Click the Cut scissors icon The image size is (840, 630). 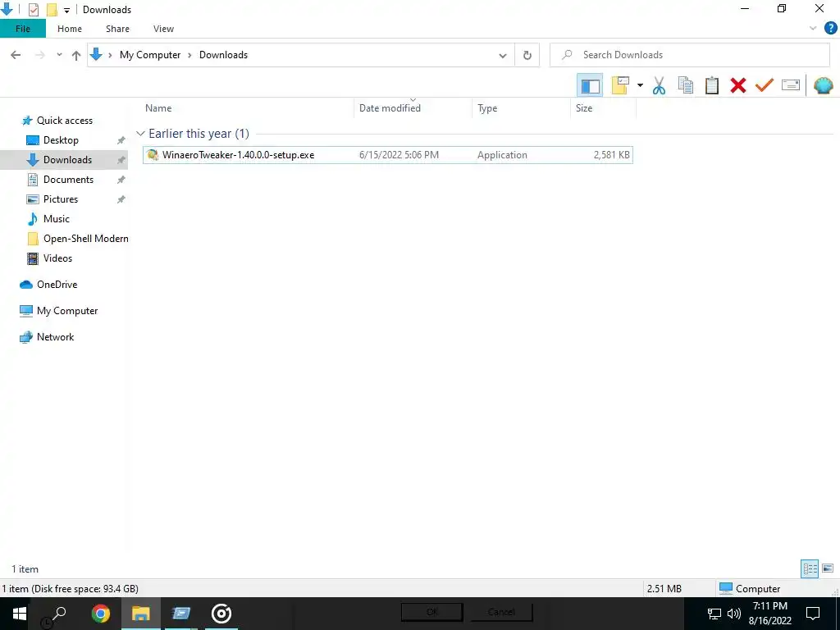tap(659, 85)
